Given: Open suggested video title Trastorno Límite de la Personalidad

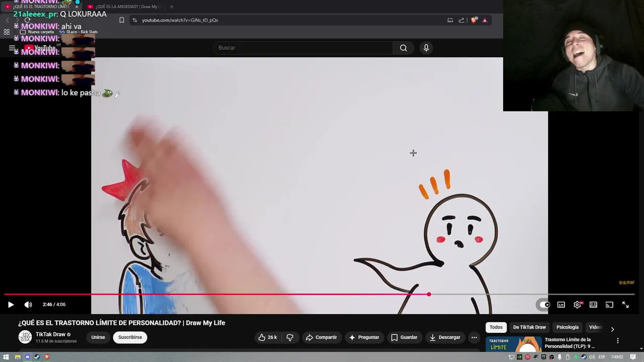Looking at the screenshot, I should pyautogui.click(x=570, y=343).
